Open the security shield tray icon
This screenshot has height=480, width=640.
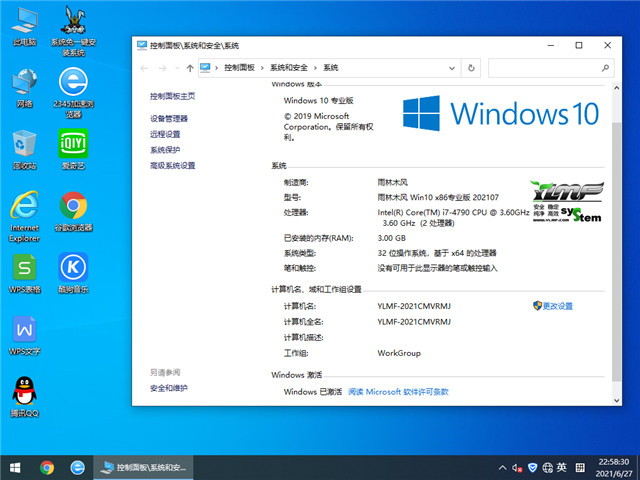pos(532,468)
